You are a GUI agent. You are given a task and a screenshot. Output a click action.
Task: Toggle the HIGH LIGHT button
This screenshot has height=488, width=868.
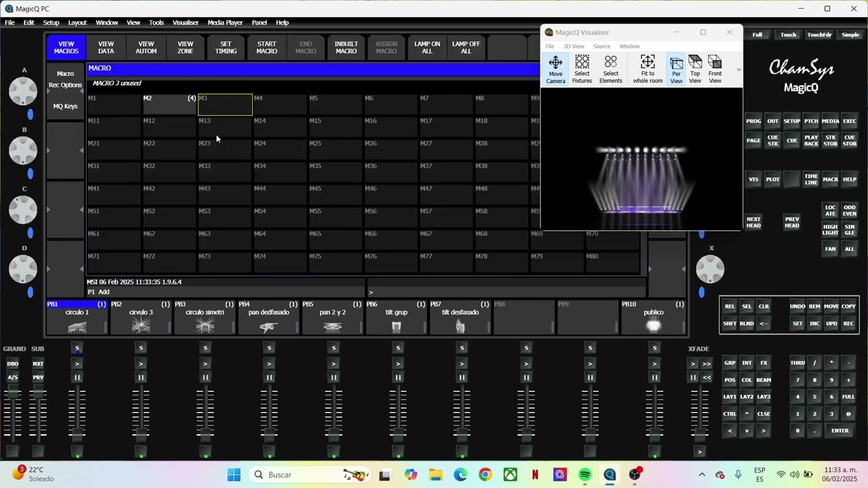click(x=830, y=230)
